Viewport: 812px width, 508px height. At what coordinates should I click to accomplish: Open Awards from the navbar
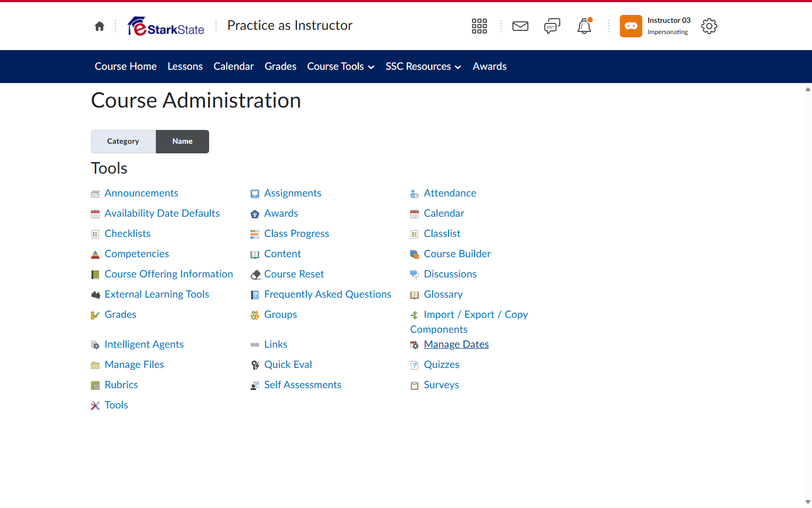(490, 67)
